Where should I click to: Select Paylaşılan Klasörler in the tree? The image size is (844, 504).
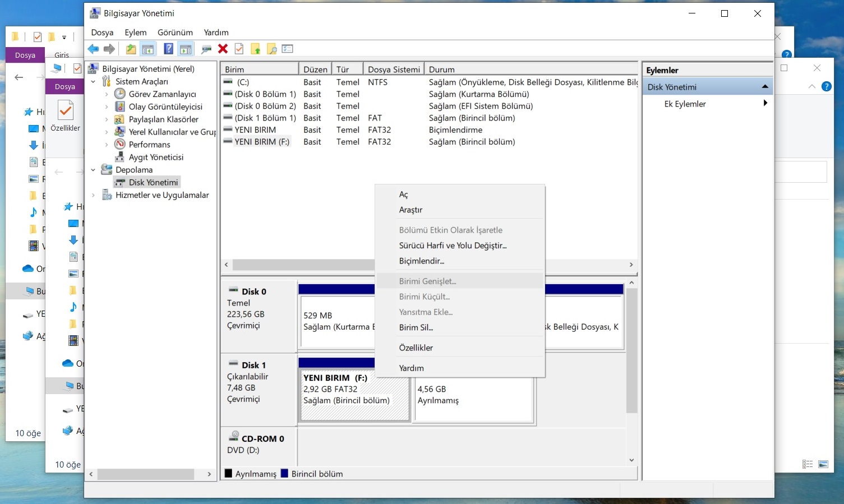(x=163, y=119)
